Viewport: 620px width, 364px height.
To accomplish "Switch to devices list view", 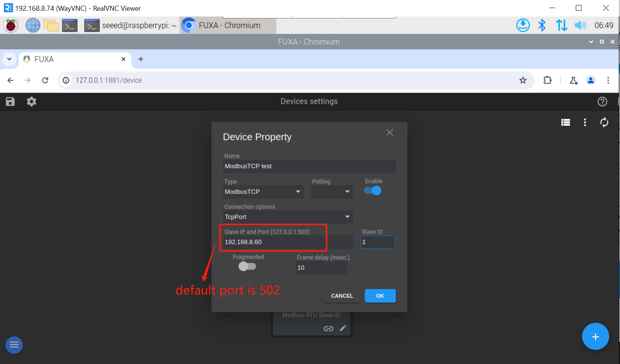I will (x=565, y=122).
